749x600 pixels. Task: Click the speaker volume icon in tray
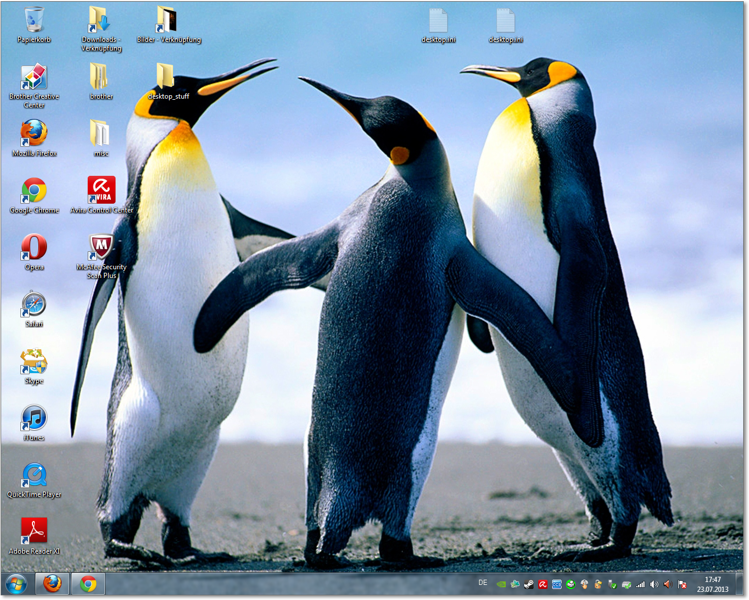pyautogui.click(x=654, y=584)
